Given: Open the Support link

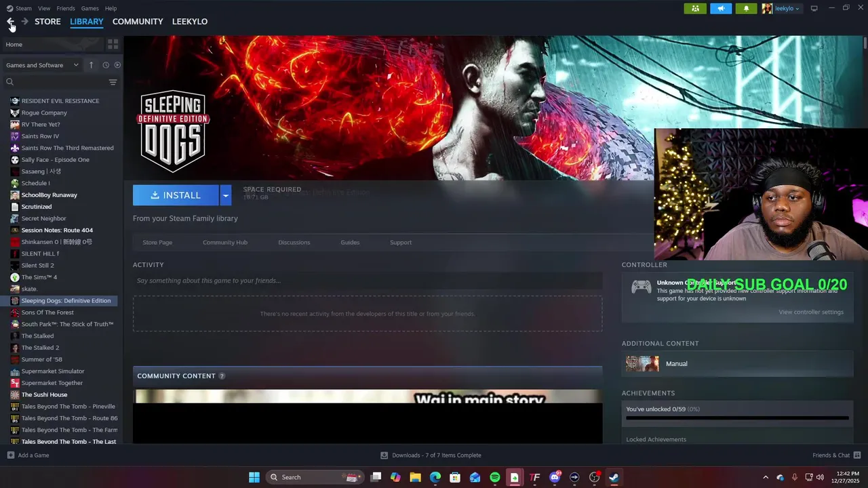Looking at the screenshot, I should tap(401, 242).
